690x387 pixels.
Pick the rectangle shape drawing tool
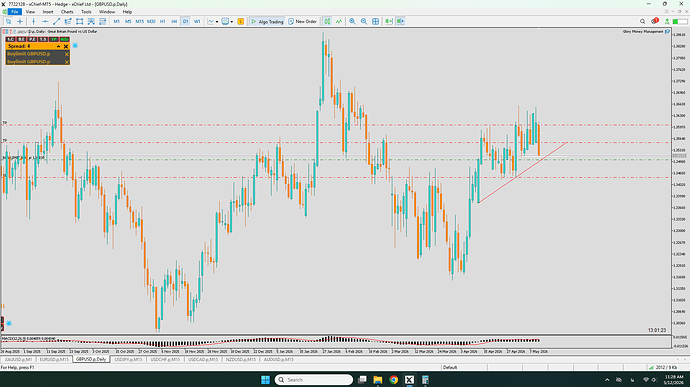tap(79, 21)
